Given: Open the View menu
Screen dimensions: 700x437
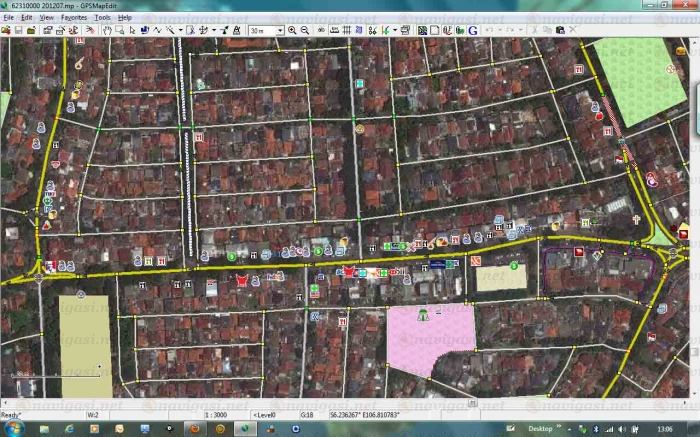Looking at the screenshot, I should (47, 18).
